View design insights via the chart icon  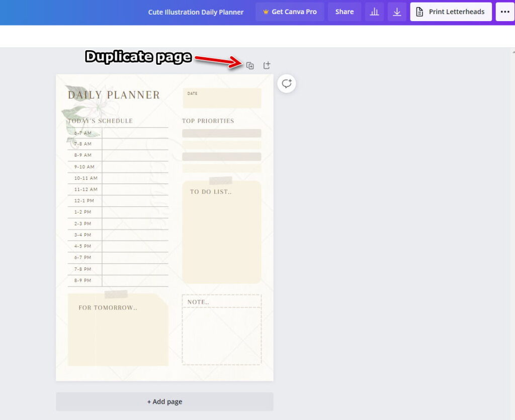pos(374,12)
